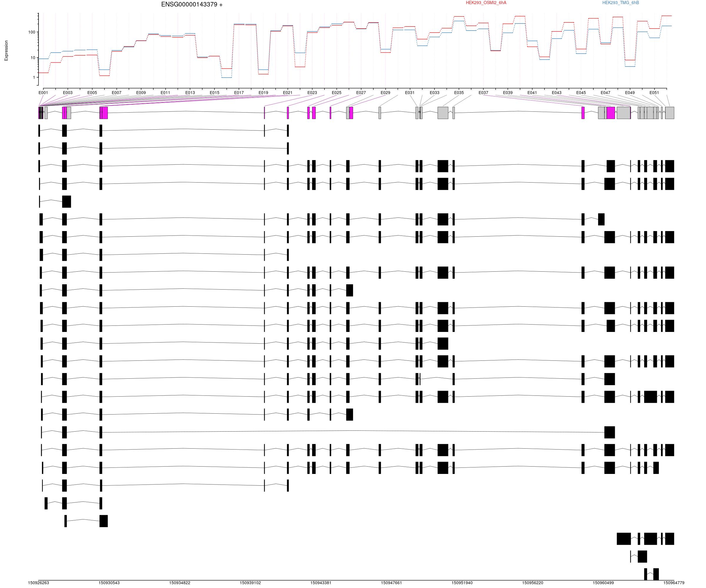The height and width of the screenshot is (588, 706).
Task: Click exon label E027
Action: pos(361,93)
